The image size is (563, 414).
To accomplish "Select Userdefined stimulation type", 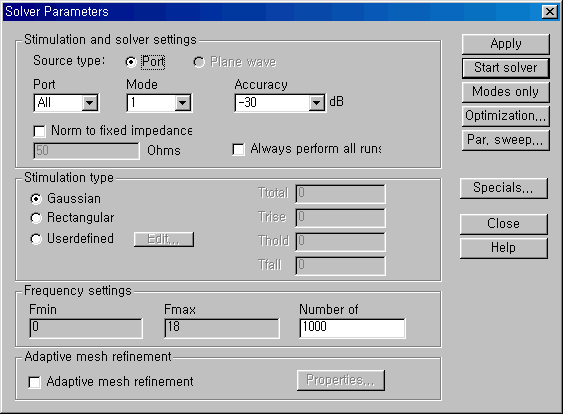I will pyautogui.click(x=36, y=239).
